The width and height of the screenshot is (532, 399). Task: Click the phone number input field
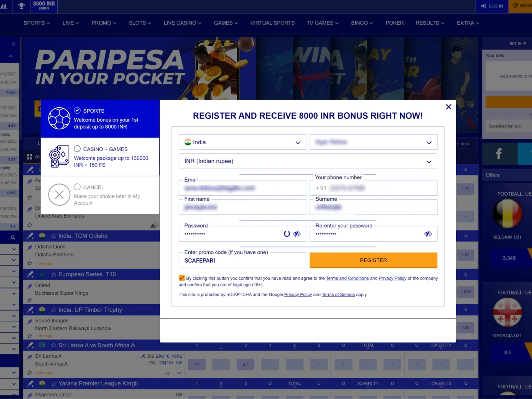tap(373, 188)
